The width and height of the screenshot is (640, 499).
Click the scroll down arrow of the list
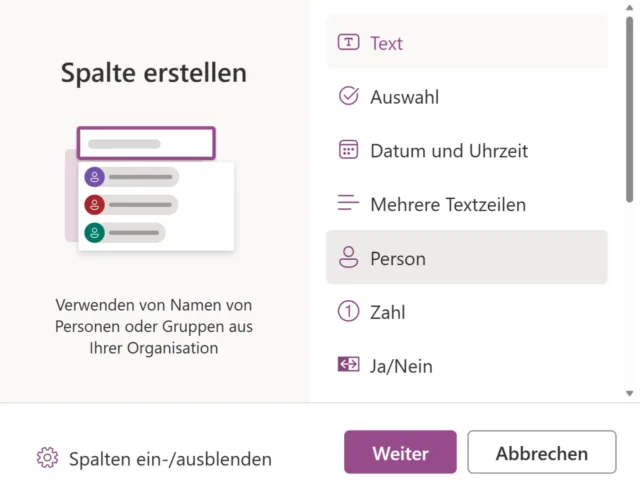[x=630, y=393]
